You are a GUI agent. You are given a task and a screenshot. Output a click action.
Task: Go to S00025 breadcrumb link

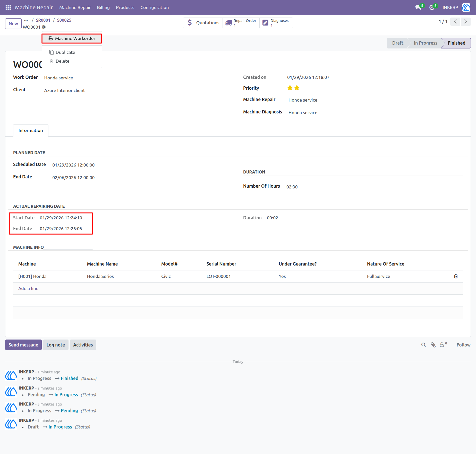64,20
